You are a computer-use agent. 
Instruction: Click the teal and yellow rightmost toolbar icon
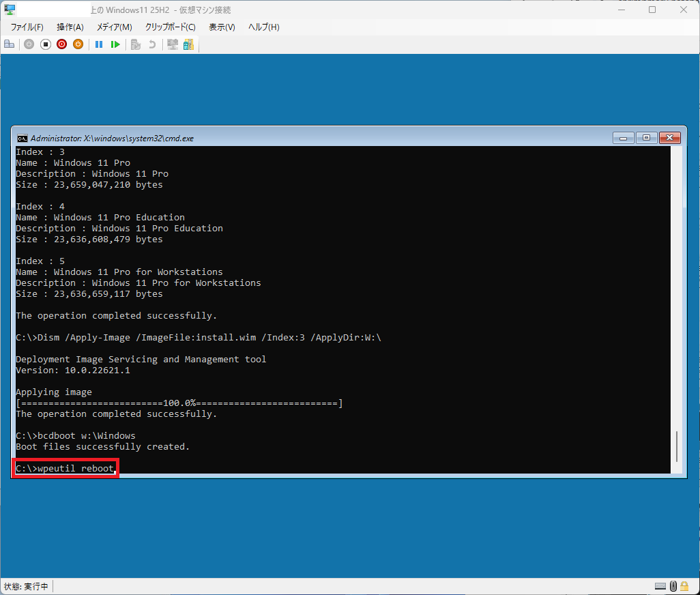pyautogui.click(x=189, y=44)
